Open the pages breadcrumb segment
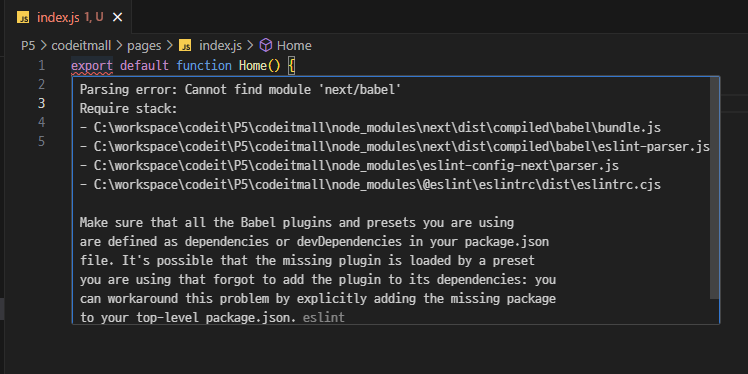Image resolution: width=748 pixels, height=374 pixels. [x=144, y=46]
